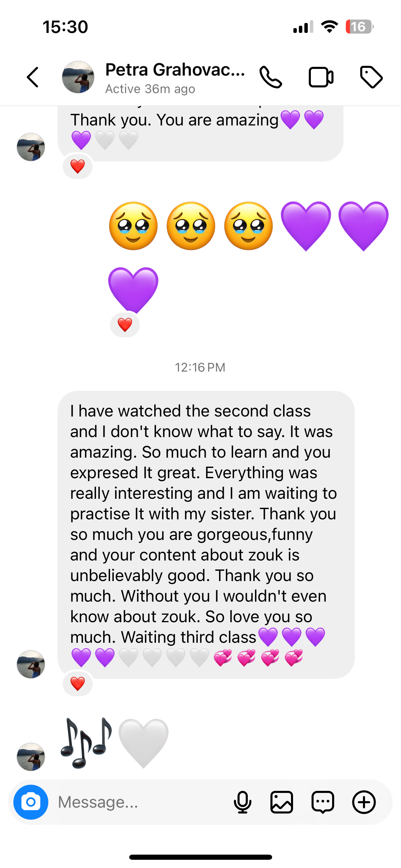This screenshot has width=401, height=868.
Task: Open the photo gallery picker
Action: point(282,802)
